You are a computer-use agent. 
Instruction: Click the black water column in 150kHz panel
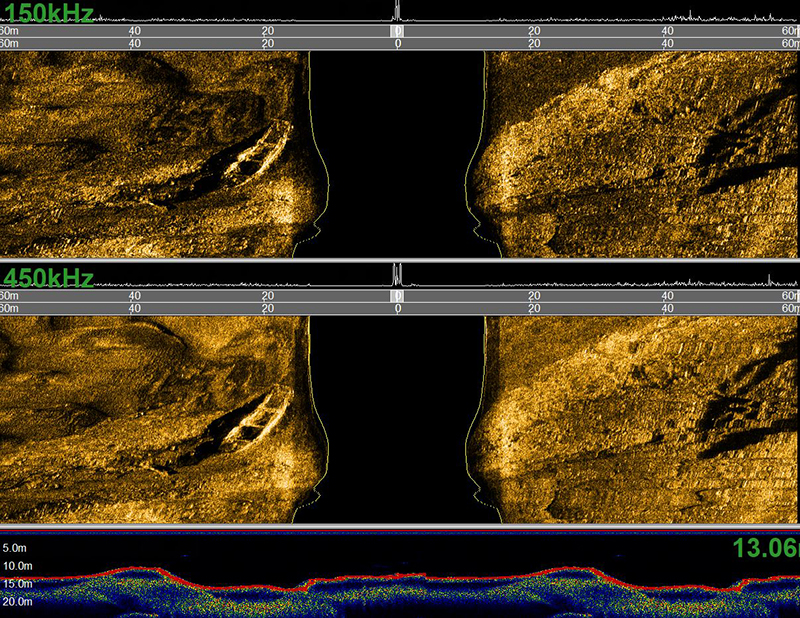pos(397,150)
